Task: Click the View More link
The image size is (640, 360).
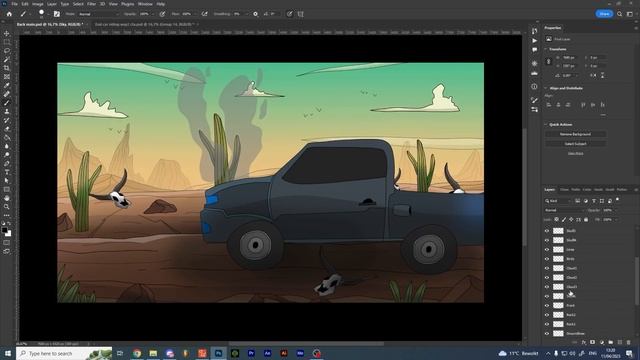Action: 576,153
